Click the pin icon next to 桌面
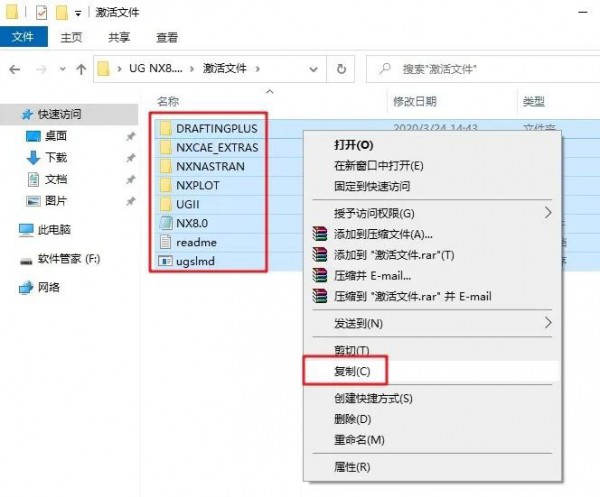This screenshot has width=600, height=497. 131,136
